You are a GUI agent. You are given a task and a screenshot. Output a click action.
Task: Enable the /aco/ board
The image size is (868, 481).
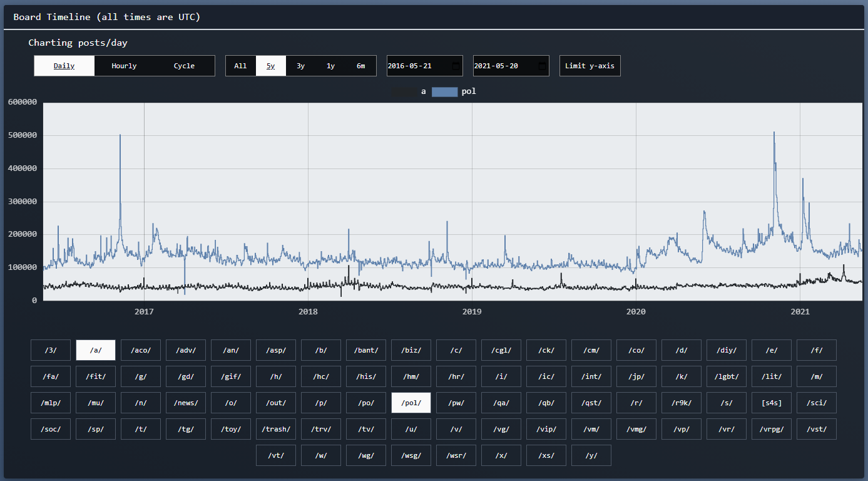[141, 350]
